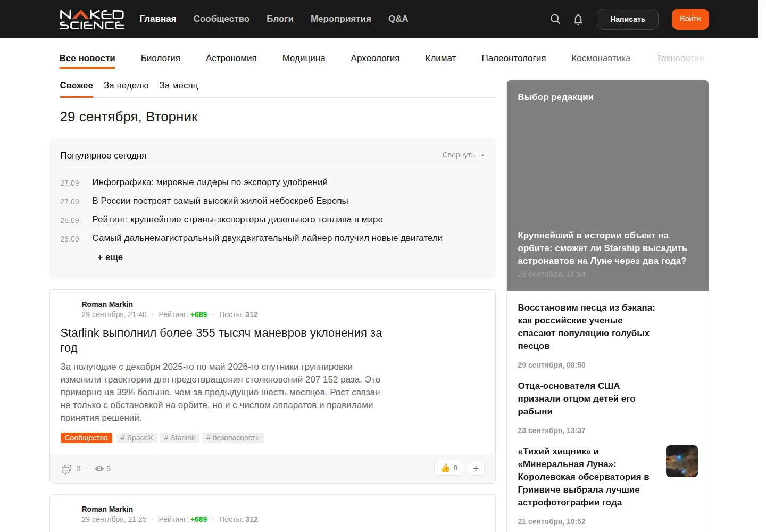Expand more popular items via + еще
This screenshot has width=766, height=532.
click(110, 257)
